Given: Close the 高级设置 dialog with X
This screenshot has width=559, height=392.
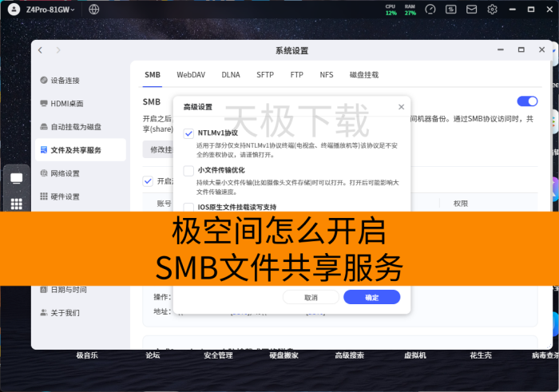Looking at the screenshot, I should pos(401,107).
